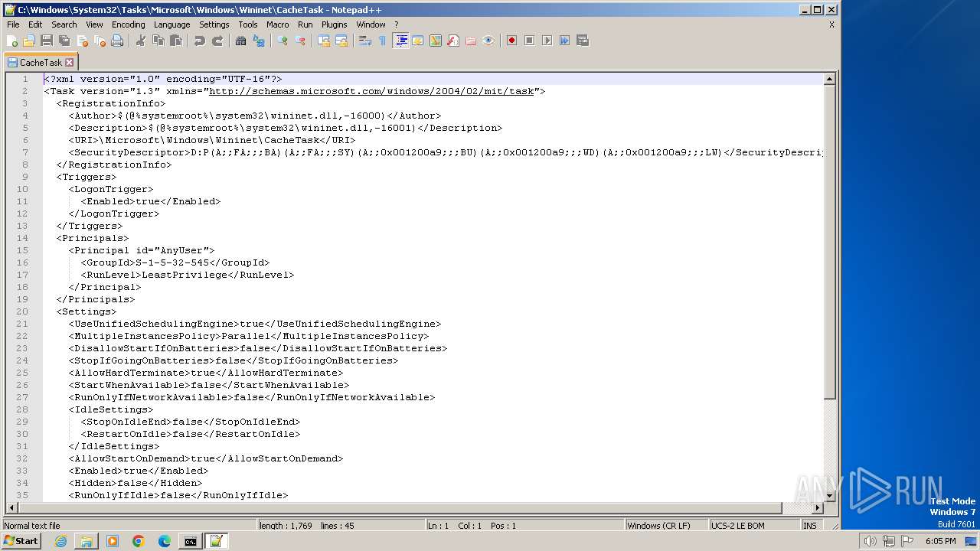Screen dimensions: 980x551
Task: Click horizontal scrollbar right arrow
Action: pyautogui.click(x=818, y=507)
